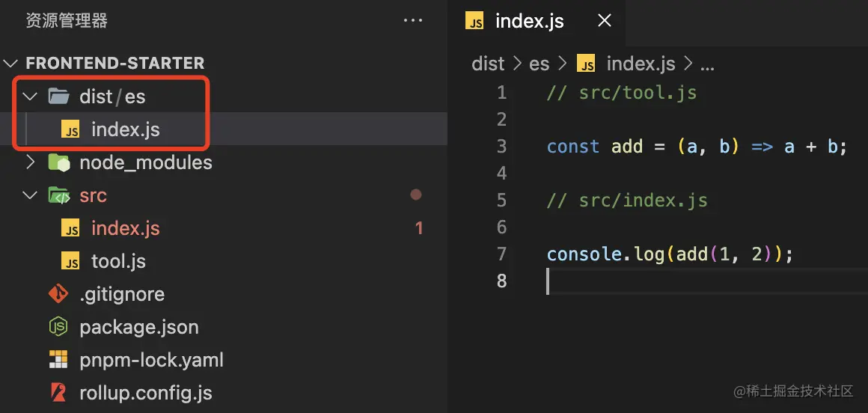Open the .gitignore file
The image size is (868, 413).
pos(122,294)
